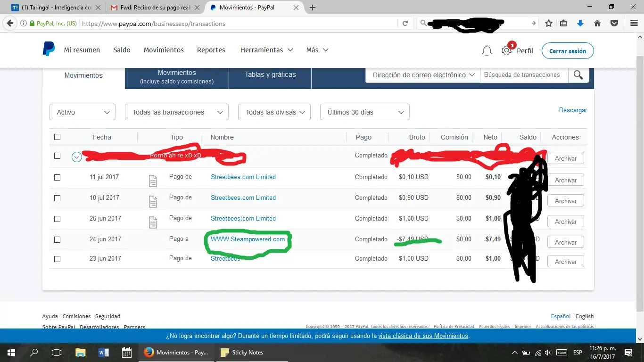
Task: Open Windows taskbar search
Action: tap(34, 352)
